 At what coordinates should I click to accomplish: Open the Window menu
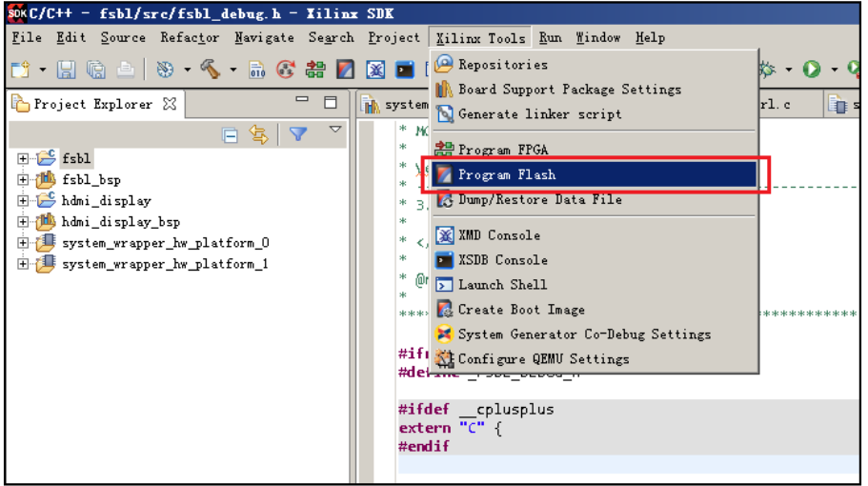tap(597, 37)
